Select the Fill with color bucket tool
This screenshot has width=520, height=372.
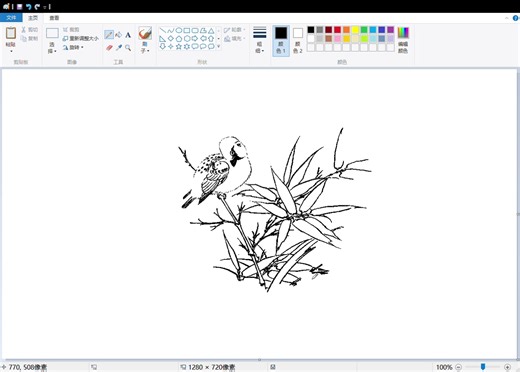pyautogui.click(x=118, y=35)
